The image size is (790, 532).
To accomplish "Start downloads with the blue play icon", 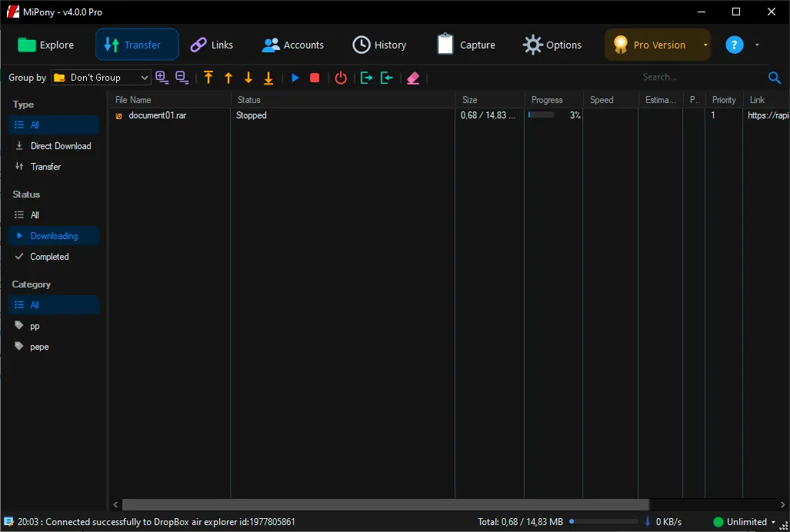I will coord(295,78).
